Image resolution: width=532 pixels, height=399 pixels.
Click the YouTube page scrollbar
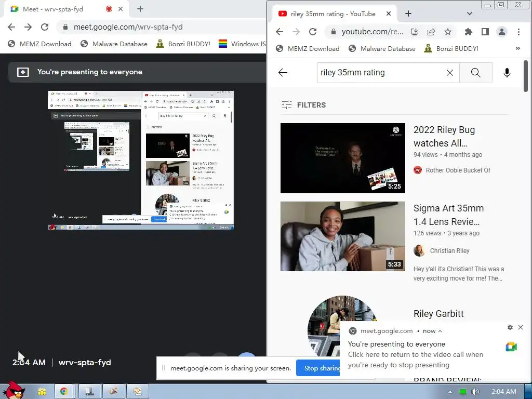(x=526, y=76)
